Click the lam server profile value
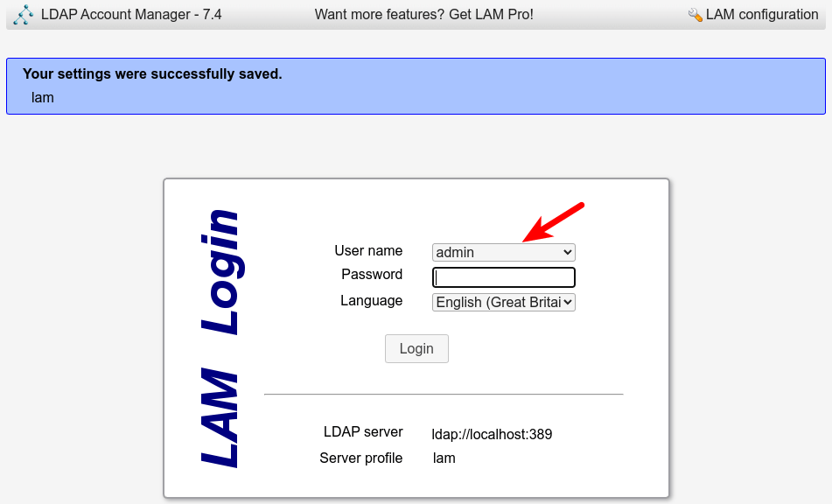Screen dimensions: 832x504 pos(444,458)
